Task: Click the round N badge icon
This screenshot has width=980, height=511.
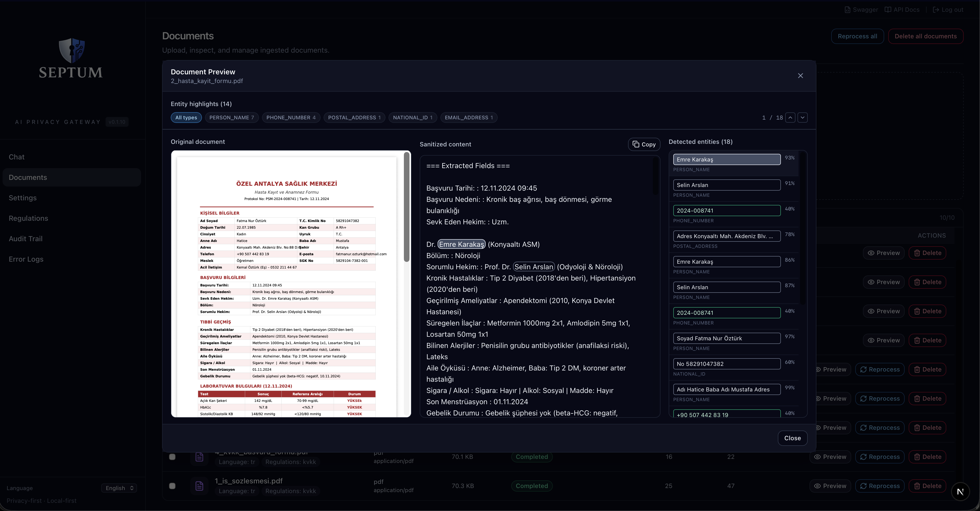Action: 960,492
